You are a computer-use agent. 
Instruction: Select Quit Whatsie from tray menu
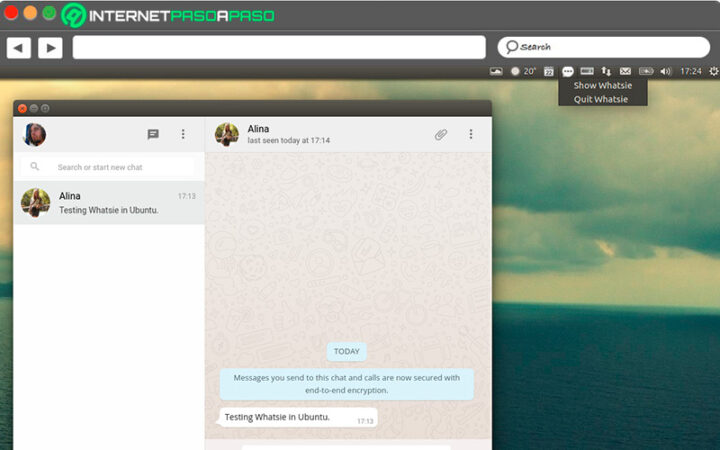tap(601, 99)
